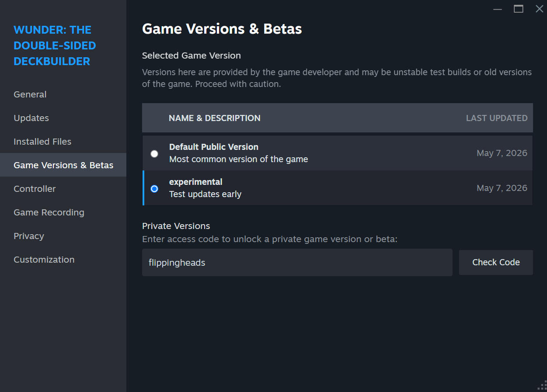Click the NAME & DESCRIPTION column header
Image resolution: width=547 pixels, height=392 pixels.
coord(215,118)
